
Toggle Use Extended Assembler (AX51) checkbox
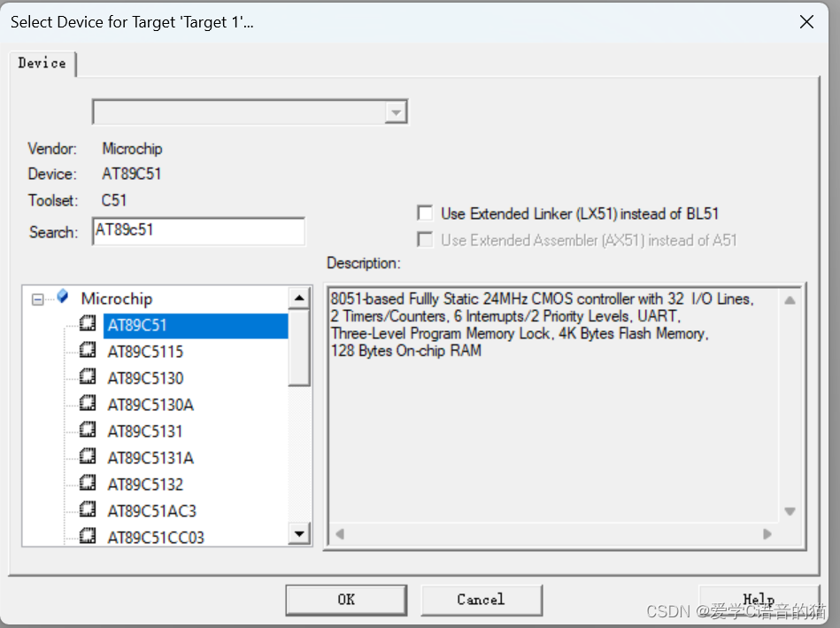point(426,239)
